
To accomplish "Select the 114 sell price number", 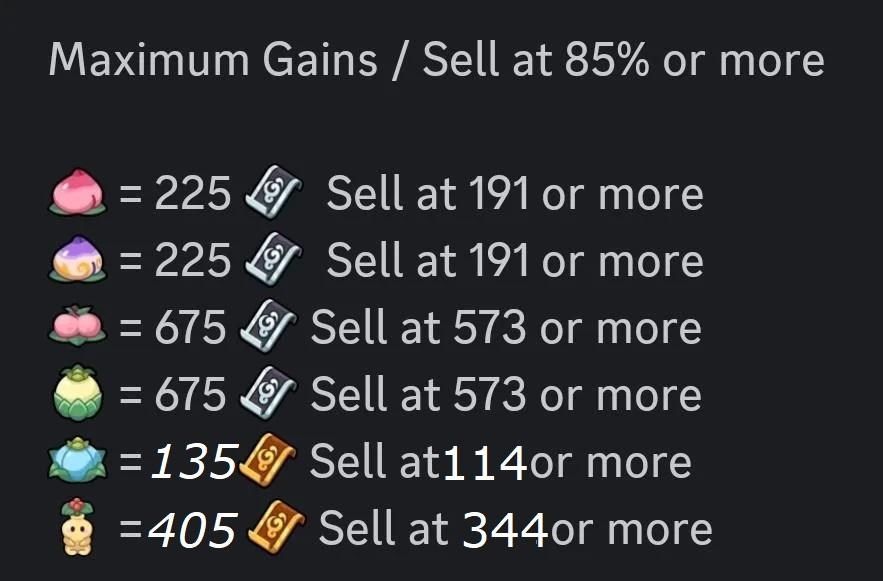I will point(484,463).
